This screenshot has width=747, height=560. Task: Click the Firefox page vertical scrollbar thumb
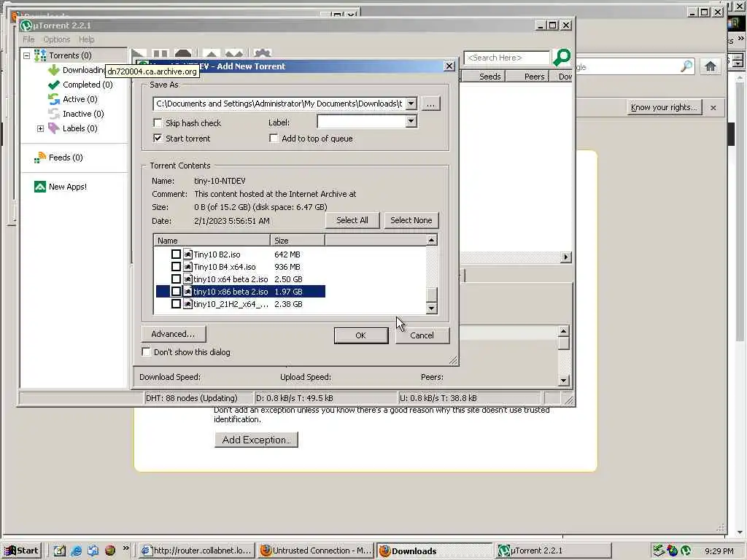[x=740, y=212]
